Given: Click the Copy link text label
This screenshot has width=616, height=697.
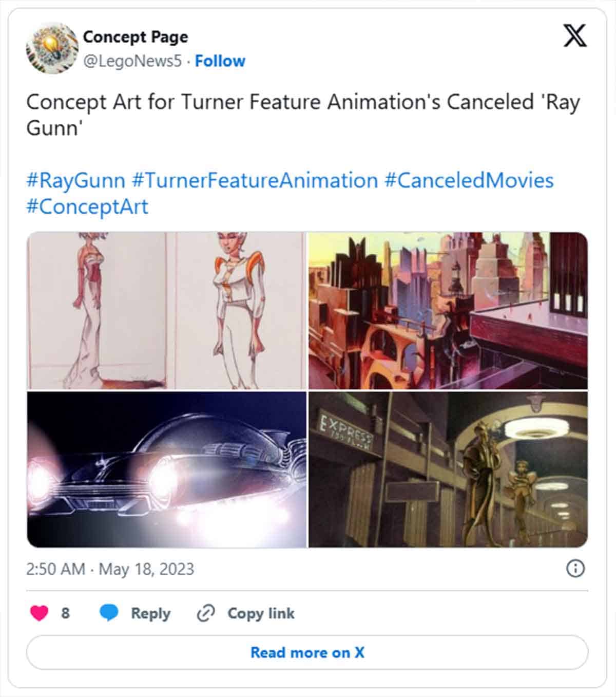Looking at the screenshot, I should tap(261, 613).
